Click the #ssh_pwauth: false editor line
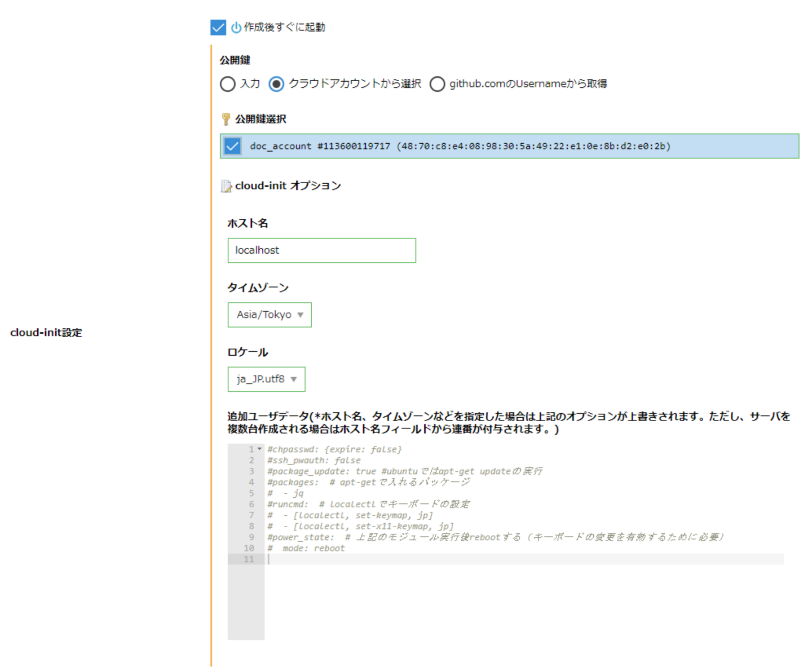The image size is (812, 667). (x=314, y=461)
